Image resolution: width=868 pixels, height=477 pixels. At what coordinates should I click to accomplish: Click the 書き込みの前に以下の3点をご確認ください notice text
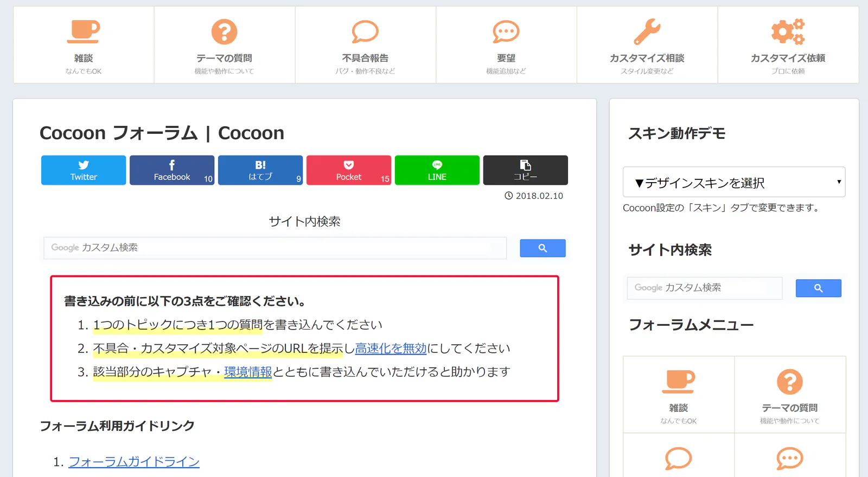(185, 301)
